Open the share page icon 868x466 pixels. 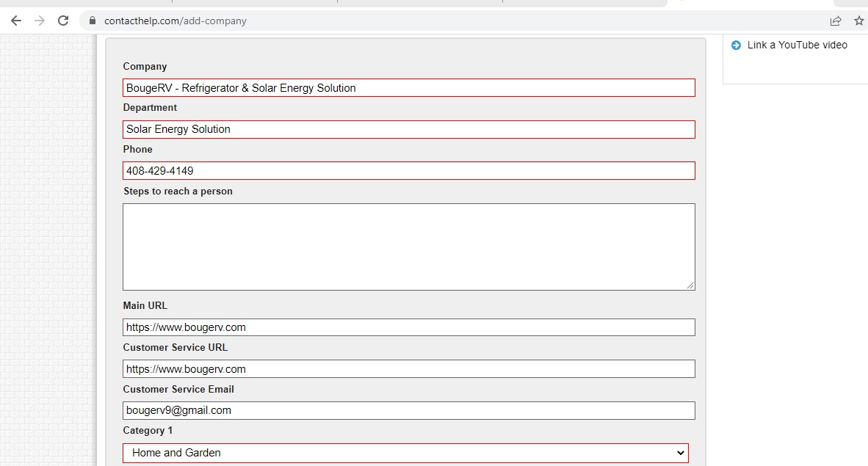click(836, 21)
